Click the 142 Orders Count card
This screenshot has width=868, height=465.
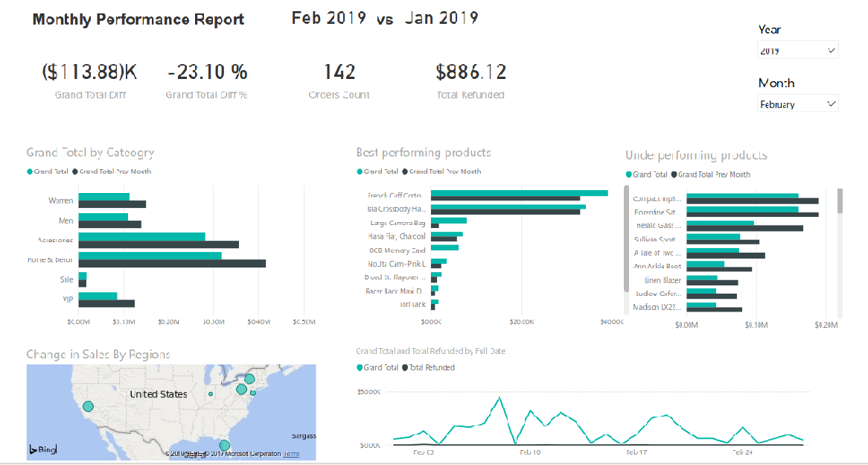coord(339,81)
